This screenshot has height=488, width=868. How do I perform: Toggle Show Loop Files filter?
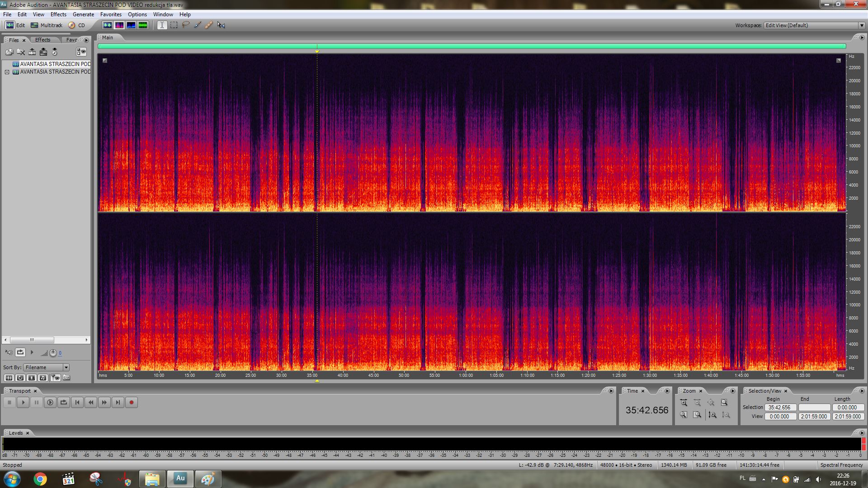20,378
